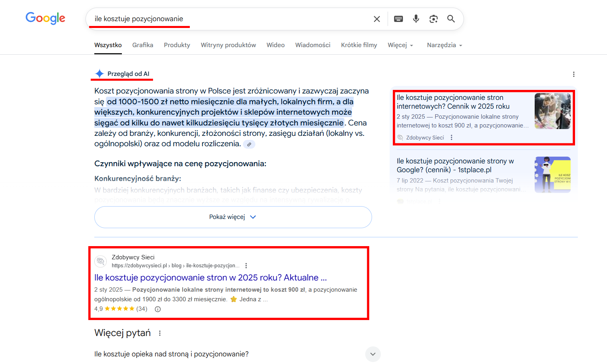This screenshot has width=607, height=364.
Task: Open Google Lens image search
Action: [434, 19]
